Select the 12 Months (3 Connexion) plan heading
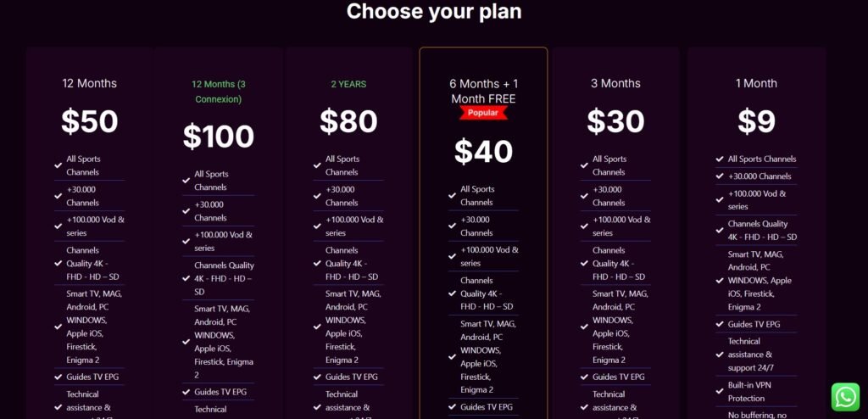Viewport: 868px width, 419px height. click(x=218, y=92)
